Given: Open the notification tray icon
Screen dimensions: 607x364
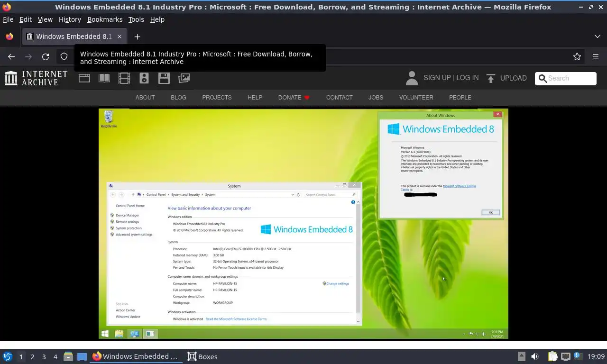Looking at the screenshot, I should [578, 356].
